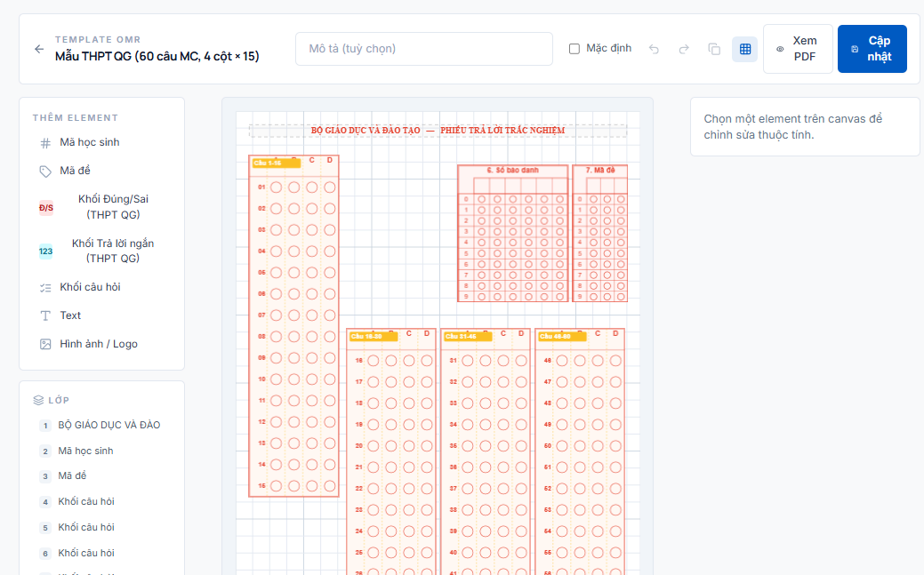
Task: Open the Xem PDF preview button
Action: click(x=798, y=49)
